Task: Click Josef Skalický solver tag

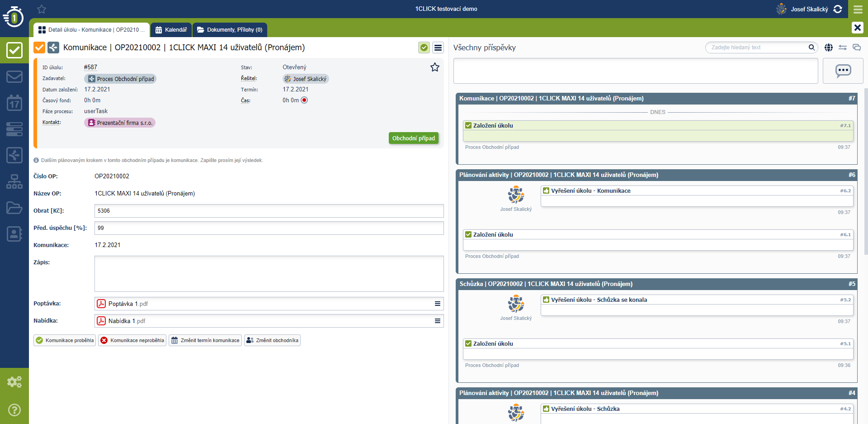Action: (x=306, y=79)
